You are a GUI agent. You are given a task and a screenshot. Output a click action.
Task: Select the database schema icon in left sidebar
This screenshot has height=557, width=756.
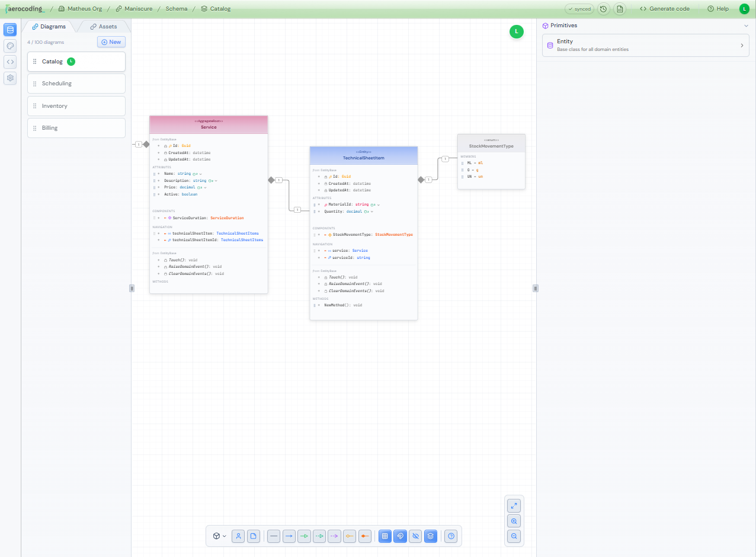9,30
